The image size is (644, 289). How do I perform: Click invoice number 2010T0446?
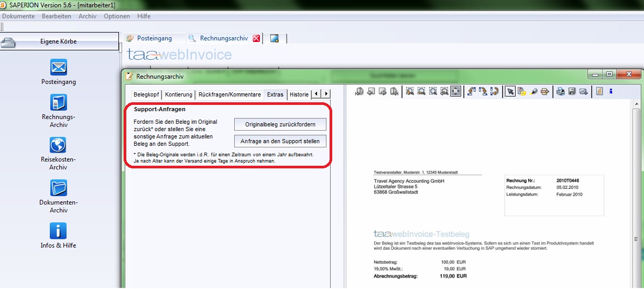pyautogui.click(x=567, y=180)
